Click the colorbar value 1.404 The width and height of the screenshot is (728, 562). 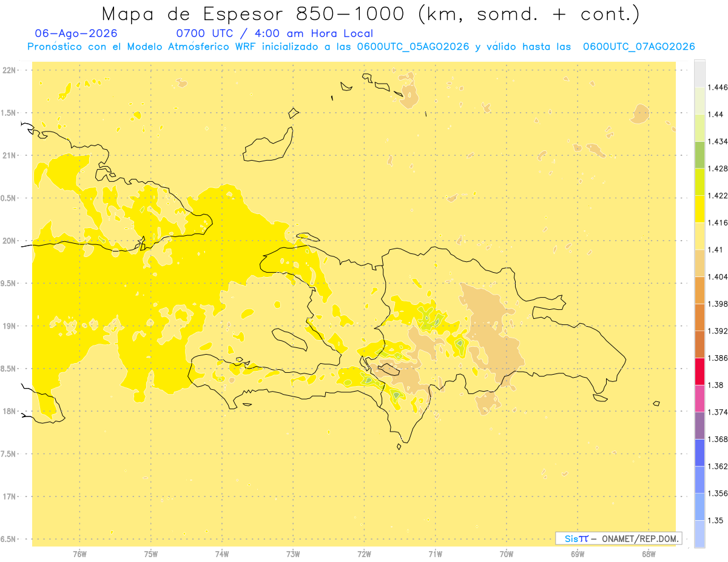(x=718, y=276)
